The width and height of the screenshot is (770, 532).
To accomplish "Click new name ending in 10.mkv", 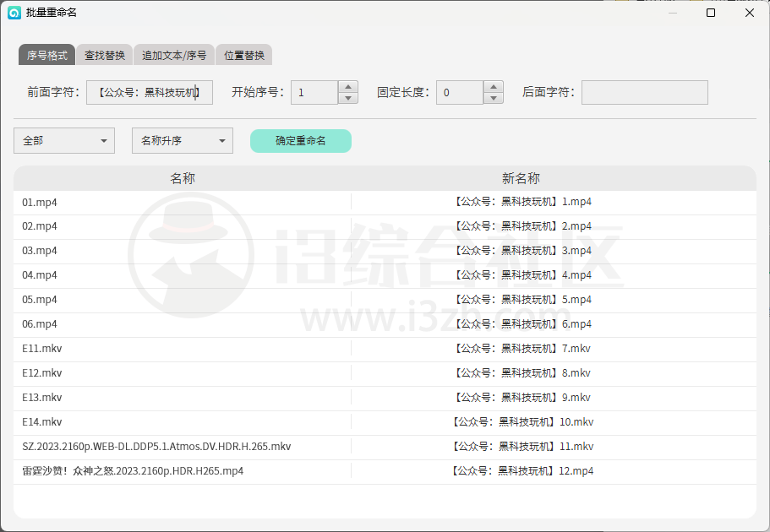I will [522, 422].
